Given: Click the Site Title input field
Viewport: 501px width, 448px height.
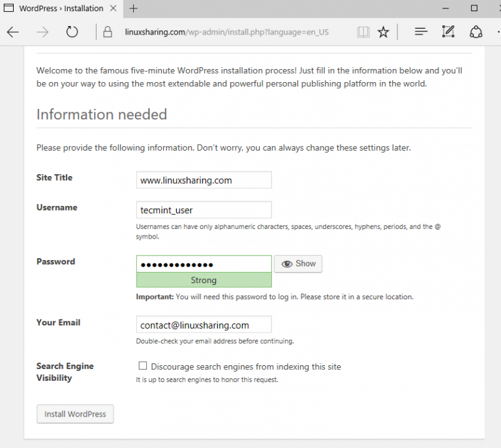Looking at the screenshot, I should click(204, 180).
